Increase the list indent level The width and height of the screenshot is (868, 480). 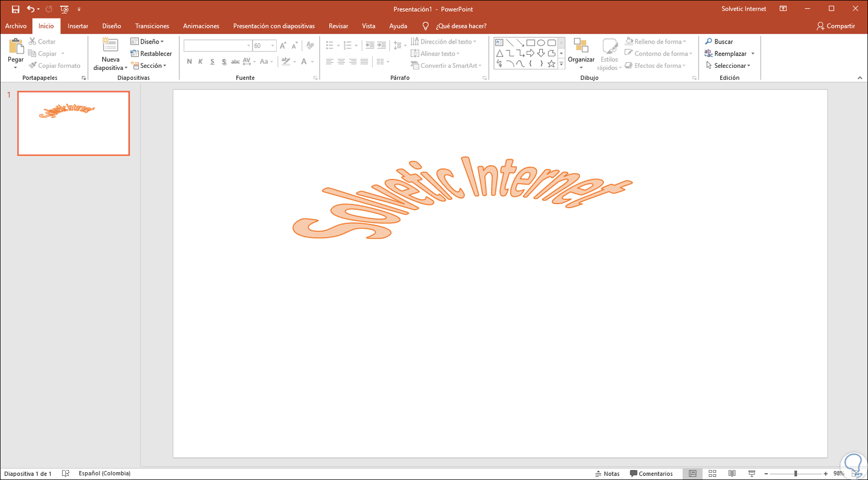tap(381, 46)
